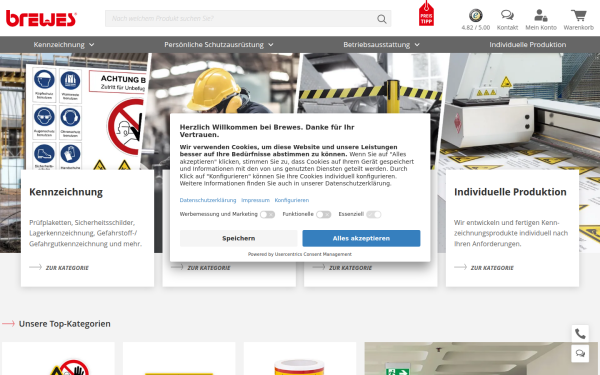600x375 pixels.
Task: Open Kontakt chat icon in header
Action: click(507, 15)
